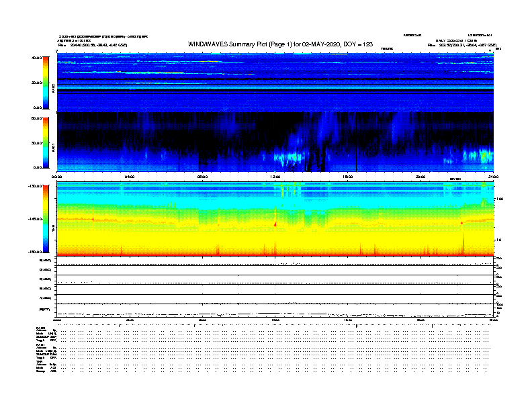
Task: Click the -145.00 value on TNR scale
Action: 35,219
